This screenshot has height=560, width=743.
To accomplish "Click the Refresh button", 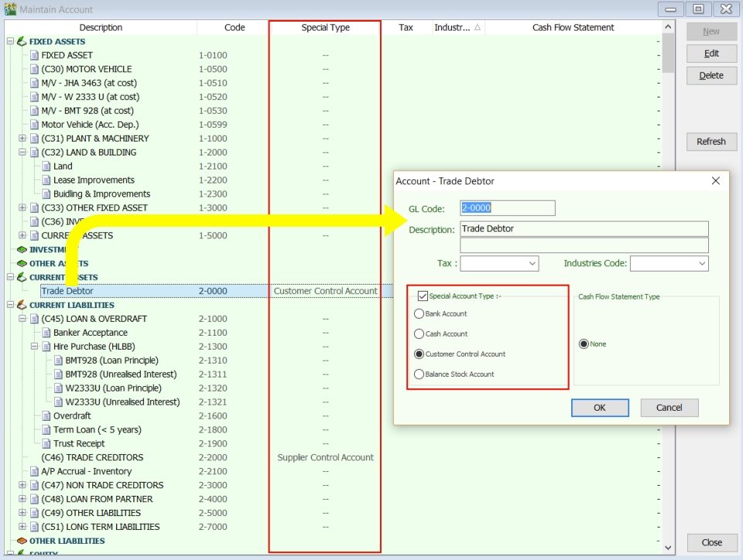I will click(710, 142).
